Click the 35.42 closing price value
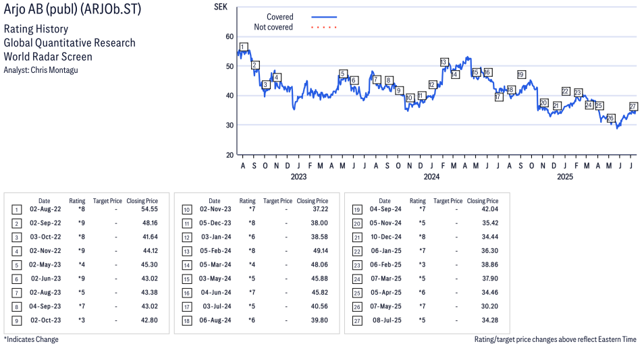 tap(490, 223)
